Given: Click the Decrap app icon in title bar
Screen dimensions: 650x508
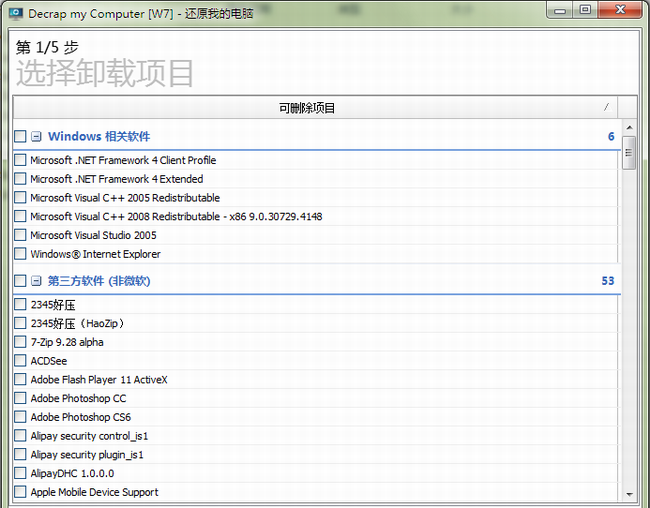Looking at the screenshot, I should pyautogui.click(x=14, y=10).
